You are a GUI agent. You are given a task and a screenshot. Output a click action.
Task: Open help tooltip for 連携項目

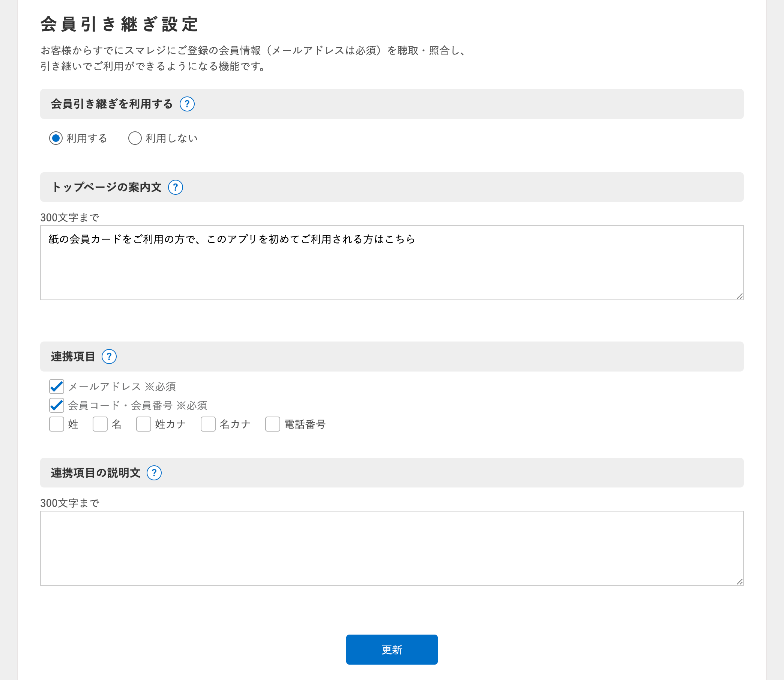point(109,356)
